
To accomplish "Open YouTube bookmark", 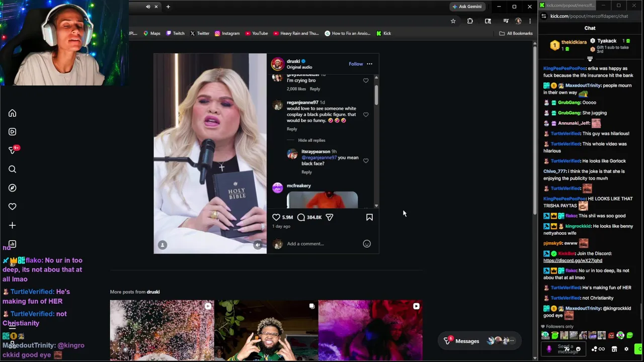I will (x=257, y=33).
